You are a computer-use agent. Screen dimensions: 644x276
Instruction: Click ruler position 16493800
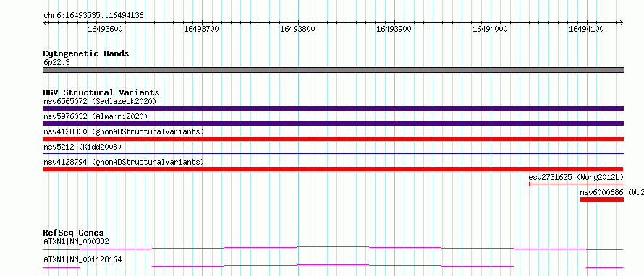click(x=297, y=29)
